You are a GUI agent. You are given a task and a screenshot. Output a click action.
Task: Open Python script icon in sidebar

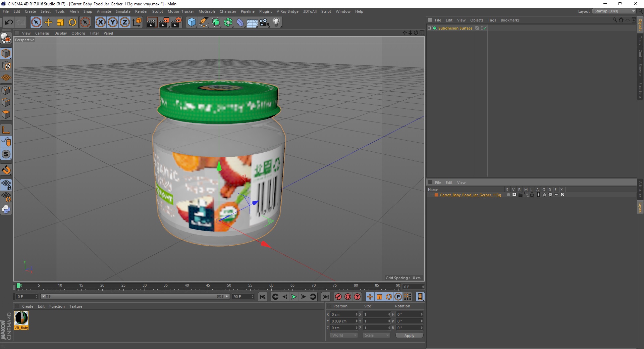[x=6, y=209]
